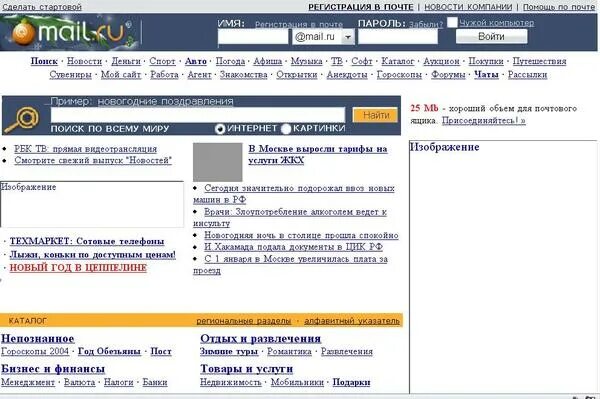Click the magnifying glass search icon
The height and width of the screenshot is (399, 600).
(x=22, y=120)
